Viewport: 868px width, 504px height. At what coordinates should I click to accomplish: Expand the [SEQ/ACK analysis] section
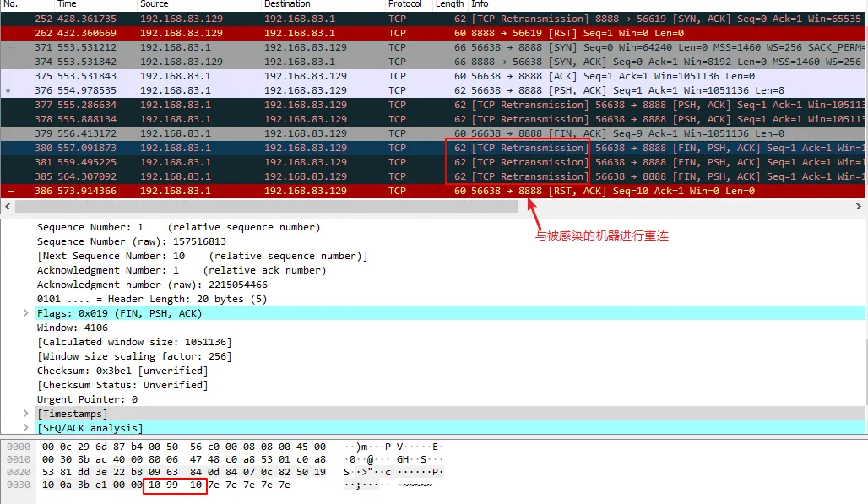point(25,428)
